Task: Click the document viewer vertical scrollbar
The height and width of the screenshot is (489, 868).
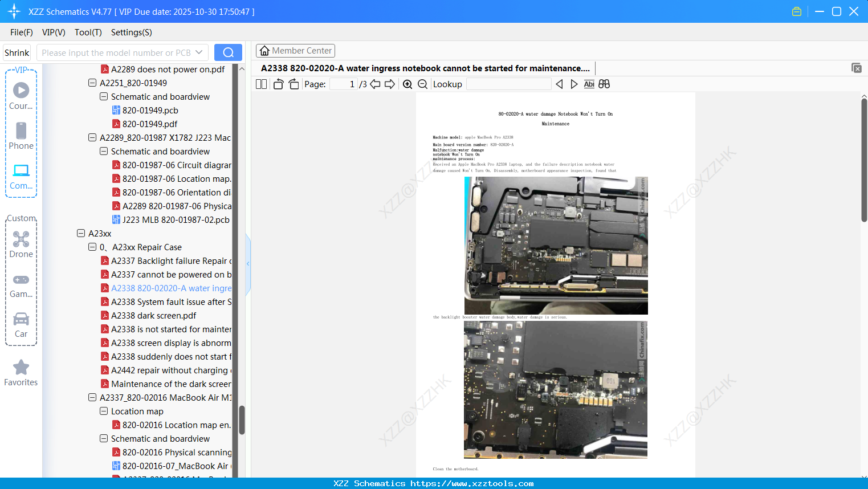Action: (x=864, y=160)
